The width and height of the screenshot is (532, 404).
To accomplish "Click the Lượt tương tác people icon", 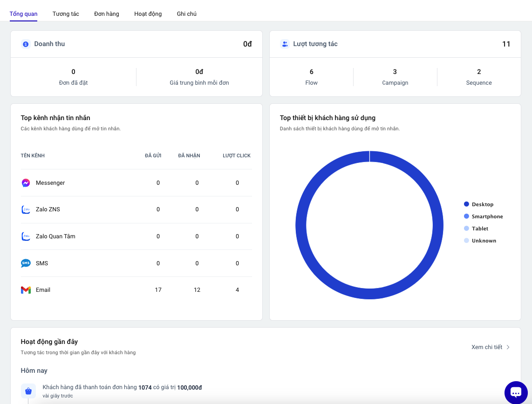I will coord(285,44).
